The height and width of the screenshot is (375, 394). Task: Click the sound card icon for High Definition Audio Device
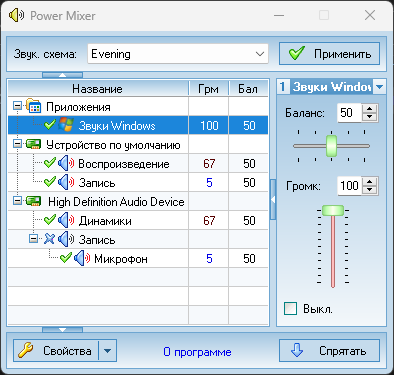[x=33, y=201]
